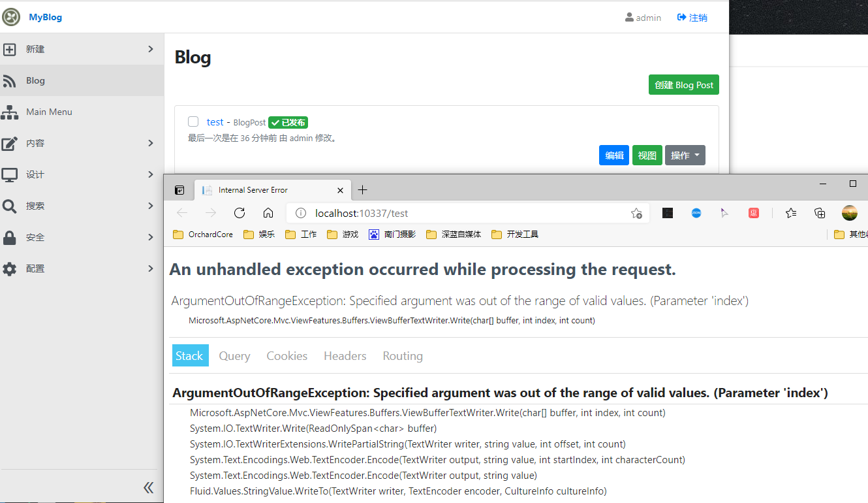Collapse the admin sidebar with double-chevron icon
The image size is (868, 503).
point(149,487)
